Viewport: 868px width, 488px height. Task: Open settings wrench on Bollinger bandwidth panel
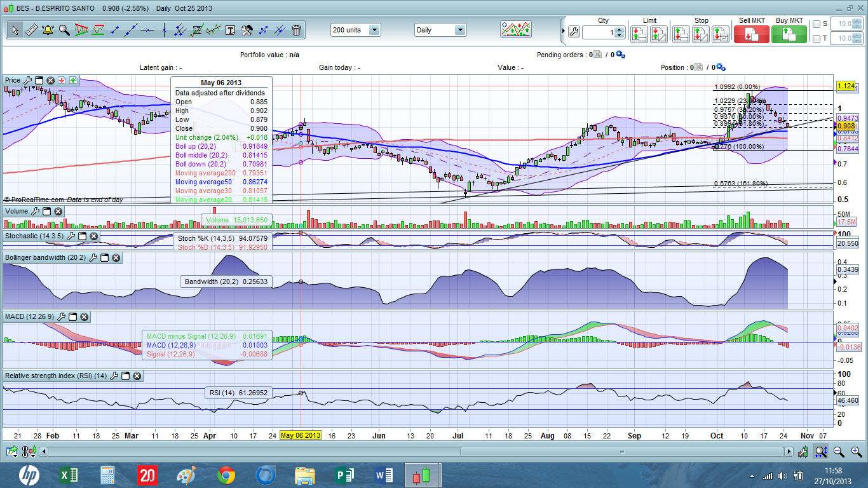pos(93,257)
